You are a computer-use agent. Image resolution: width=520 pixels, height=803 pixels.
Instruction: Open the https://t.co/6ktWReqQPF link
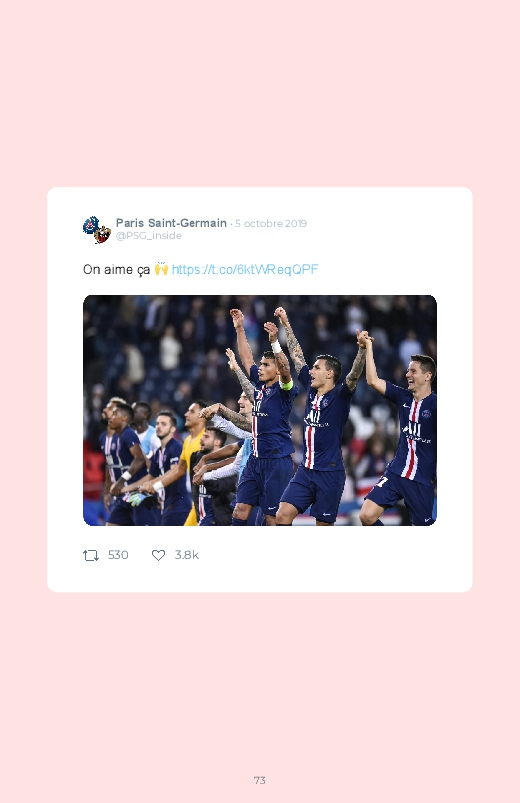pyautogui.click(x=245, y=269)
